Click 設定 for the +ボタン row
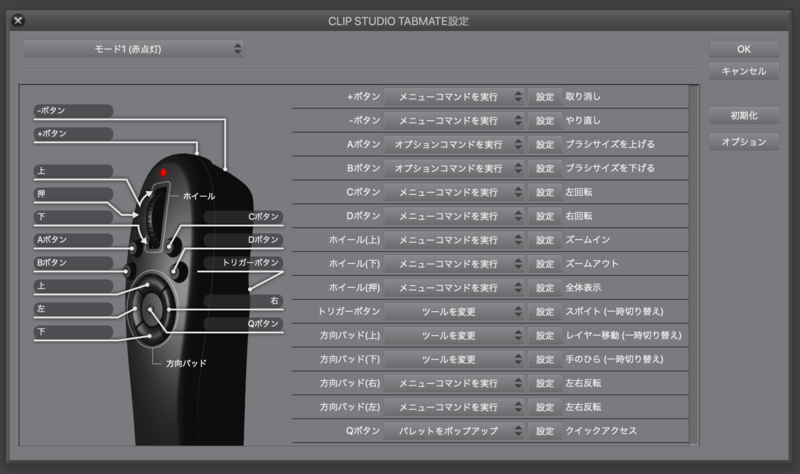The width and height of the screenshot is (800, 474). [544, 96]
